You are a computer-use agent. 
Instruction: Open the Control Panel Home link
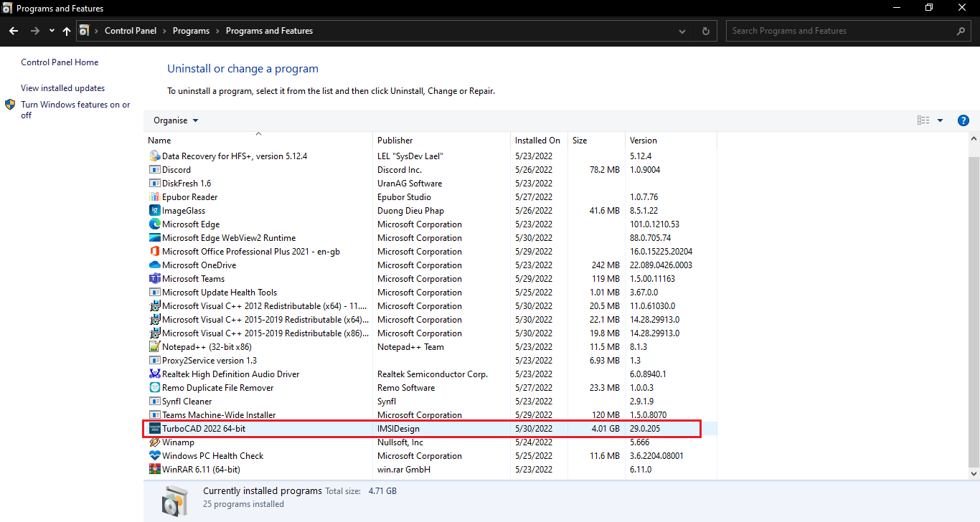60,62
